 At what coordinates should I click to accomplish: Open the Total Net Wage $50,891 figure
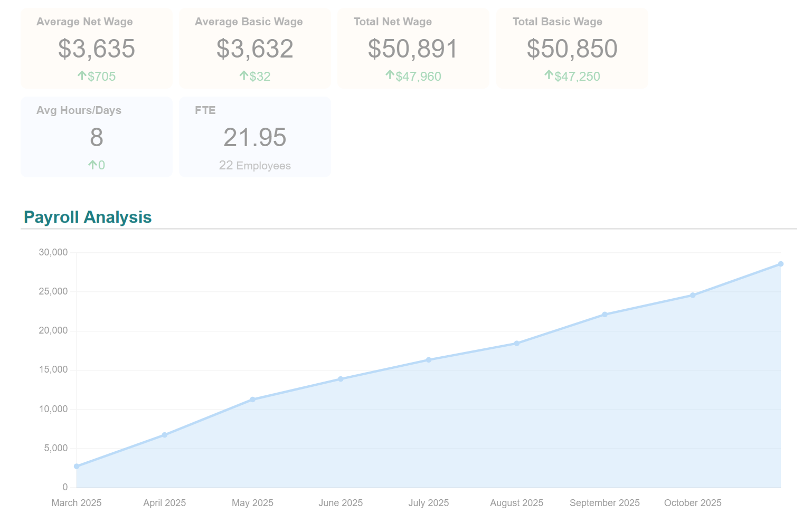click(x=413, y=49)
